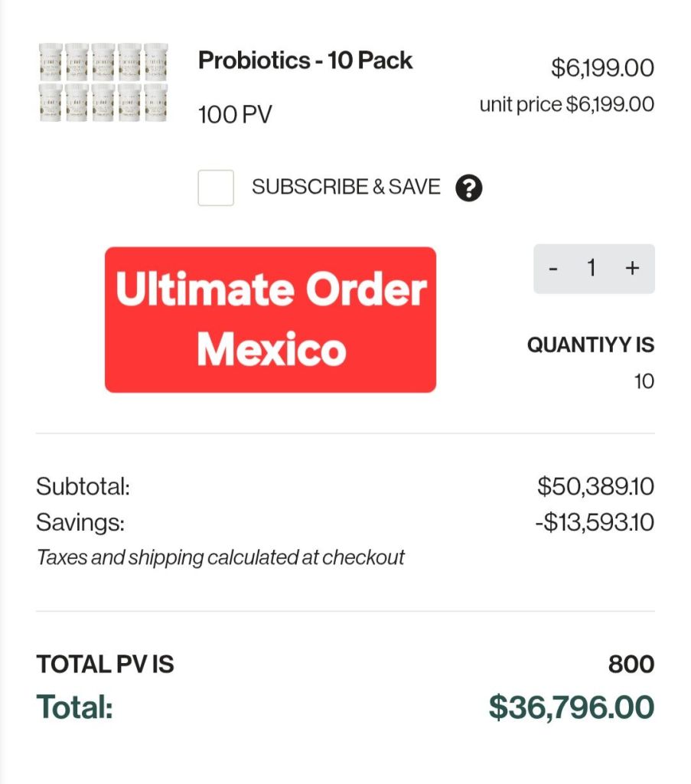Click the Savings amount -$13,593.10
Image resolution: width=691 pixels, height=784 pixels.
[x=595, y=523]
